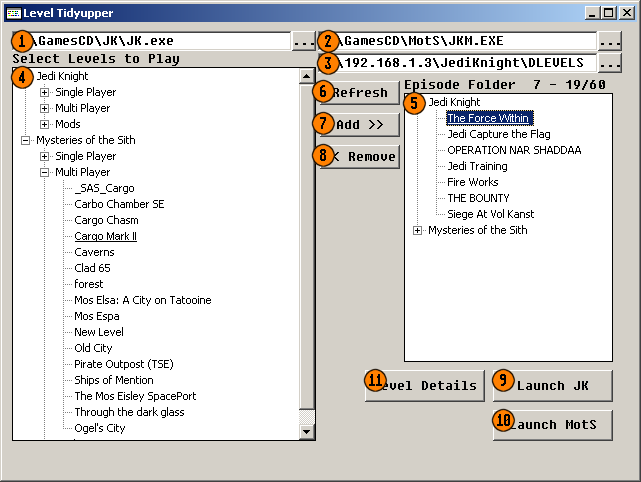Expand the Mods node
Viewport: 641px width, 482px height.
44,124
